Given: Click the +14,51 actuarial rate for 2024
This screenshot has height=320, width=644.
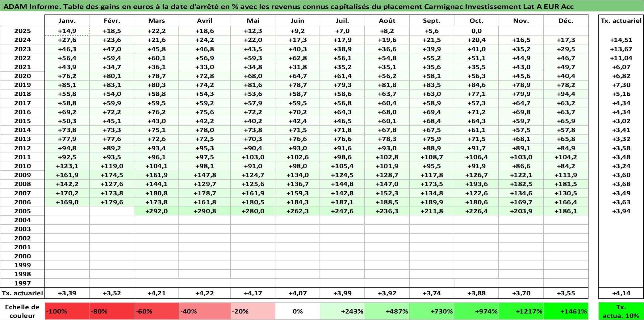Looking at the screenshot, I should [x=621, y=40].
